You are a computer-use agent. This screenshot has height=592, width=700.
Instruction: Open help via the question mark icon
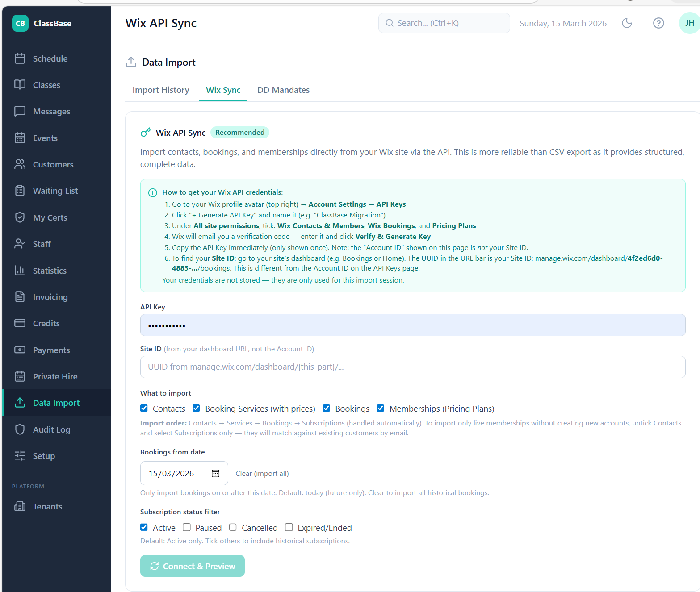point(658,23)
